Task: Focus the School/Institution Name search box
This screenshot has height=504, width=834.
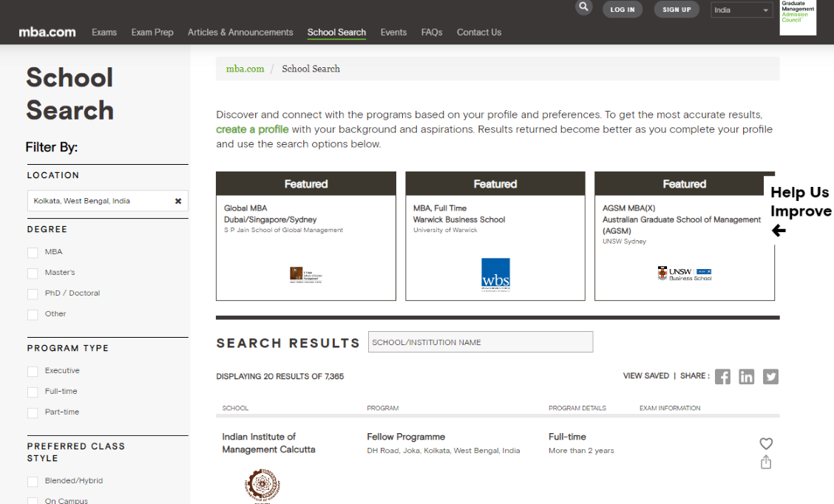Action: click(481, 342)
